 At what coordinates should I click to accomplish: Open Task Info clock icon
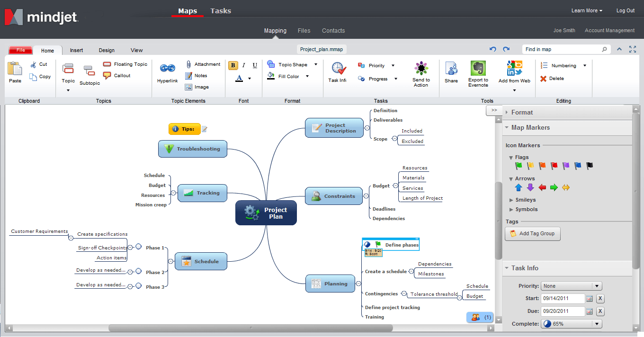point(338,69)
